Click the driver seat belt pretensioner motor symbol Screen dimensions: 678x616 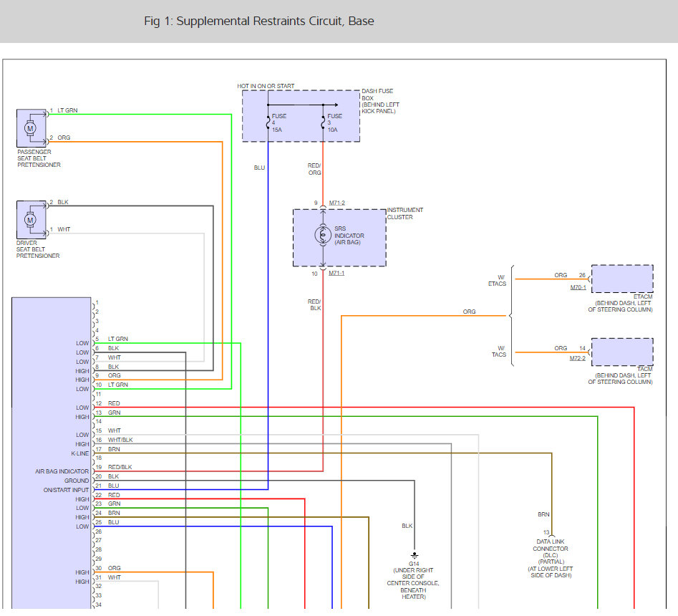click(x=30, y=220)
